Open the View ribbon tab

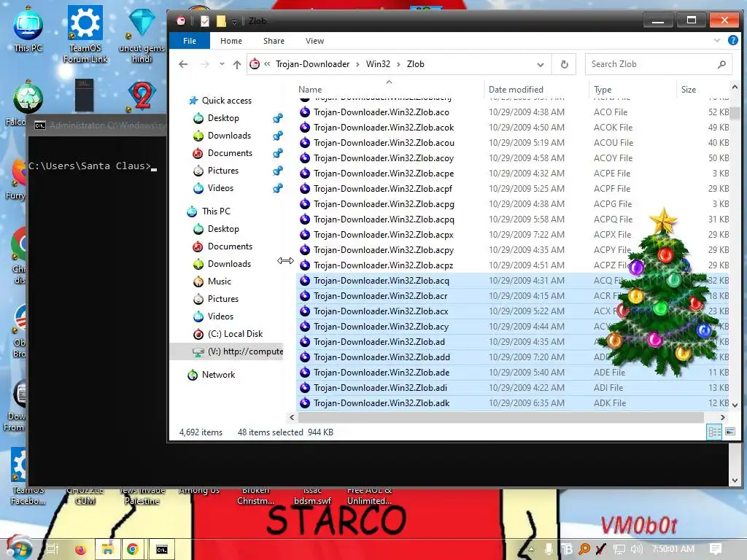point(314,41)
